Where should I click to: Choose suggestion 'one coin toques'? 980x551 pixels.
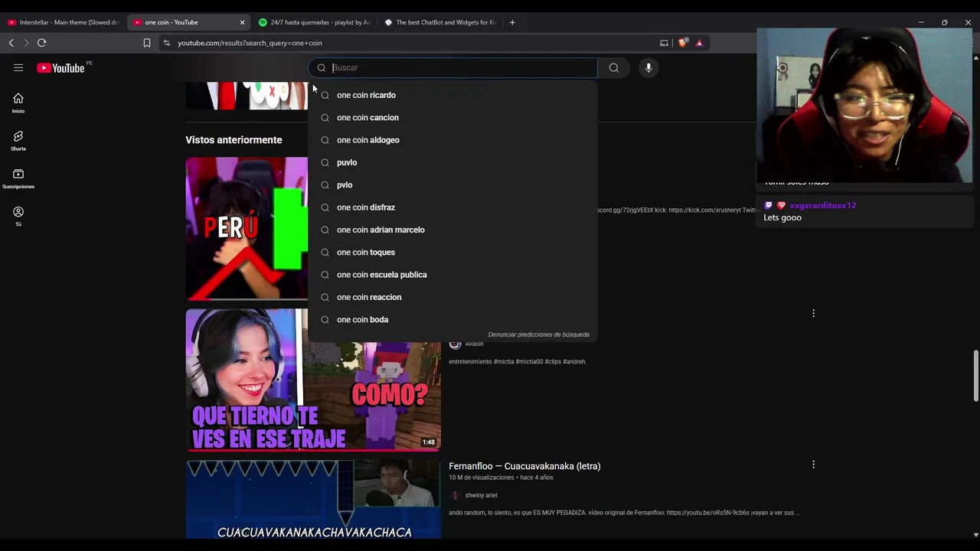pos(452,253)
